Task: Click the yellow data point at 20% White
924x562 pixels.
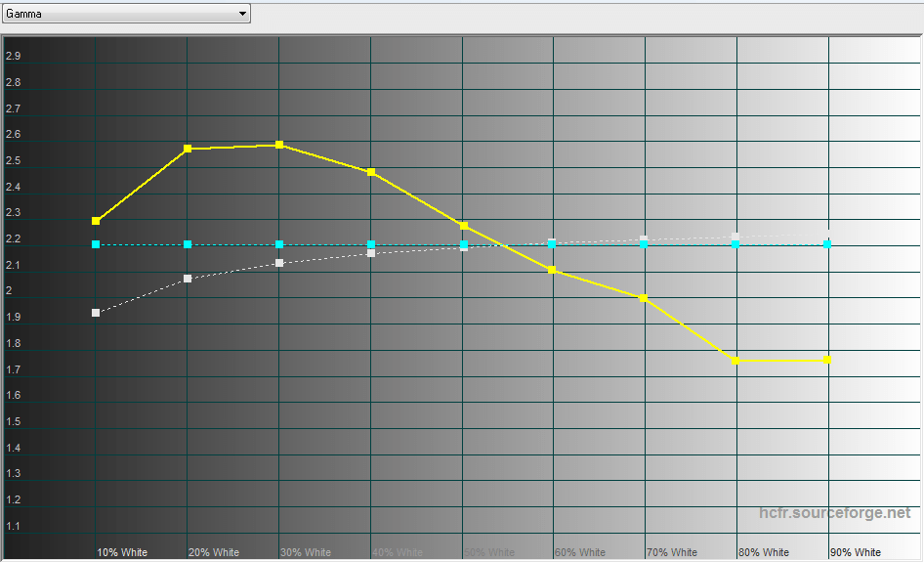Action: [x=188, y=149]
